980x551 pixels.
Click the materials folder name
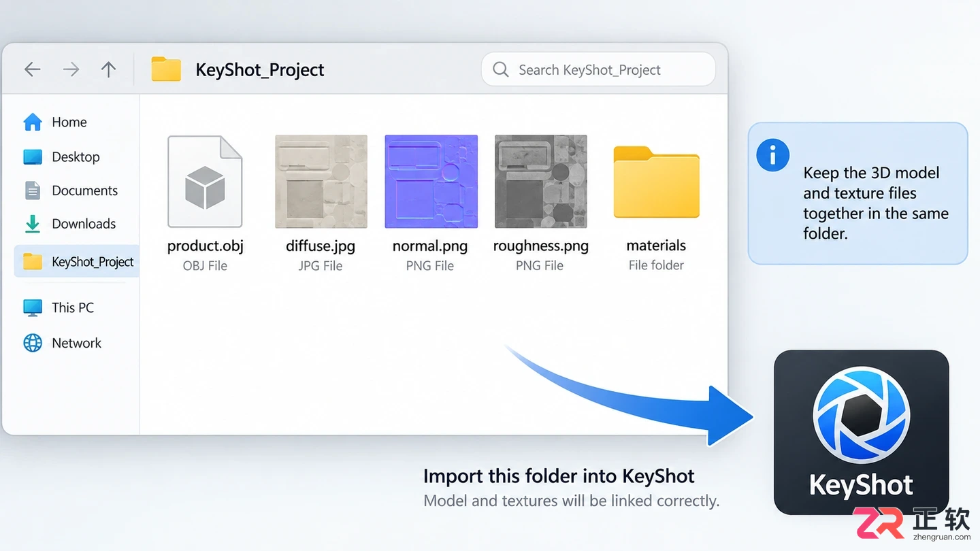click(656, 246)
